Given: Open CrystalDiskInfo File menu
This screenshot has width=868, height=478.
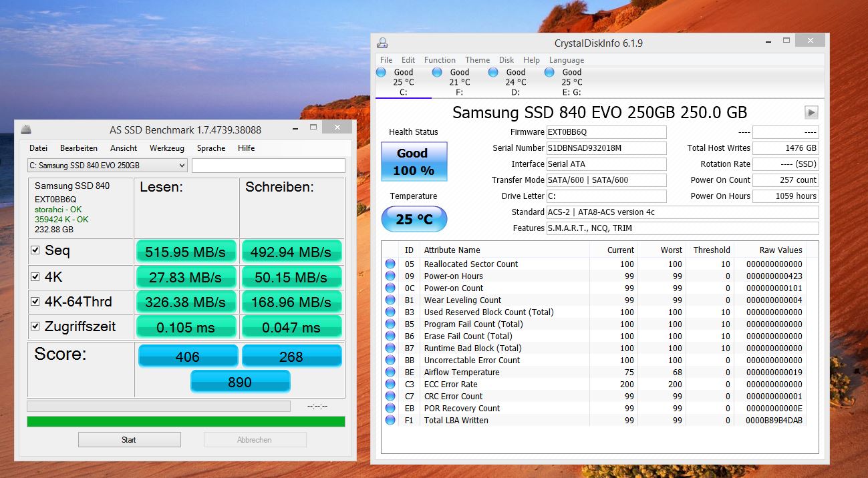Looking at the screenshot, I should point(386,60).
